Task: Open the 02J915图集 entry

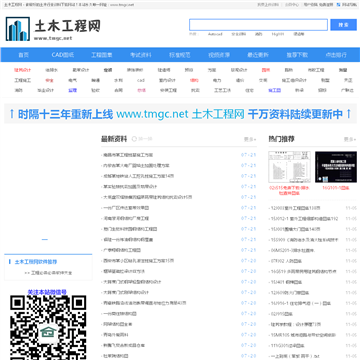Action: coord(281,314)
